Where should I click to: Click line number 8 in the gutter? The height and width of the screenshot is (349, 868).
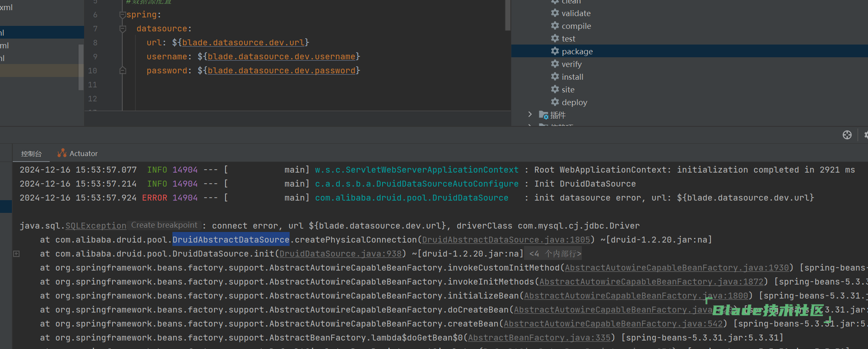pos(95,42)
